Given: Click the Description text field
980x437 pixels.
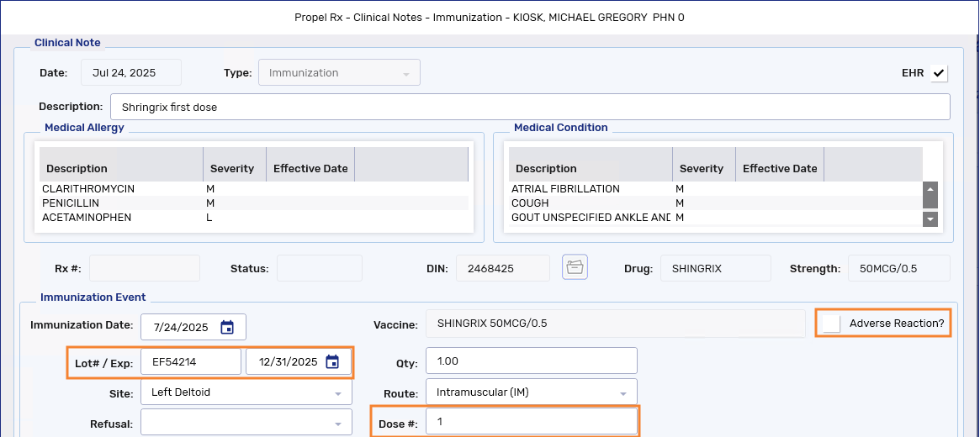Looking at the screenshot, I should coord(530,108).
